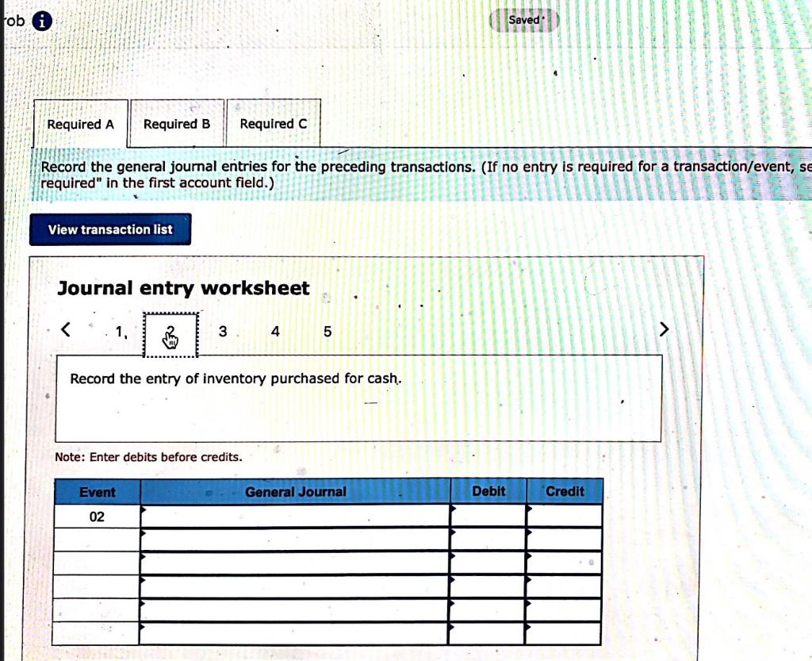
Task: Open the account dropdown in the last journal row
Action: pos(143,632)
